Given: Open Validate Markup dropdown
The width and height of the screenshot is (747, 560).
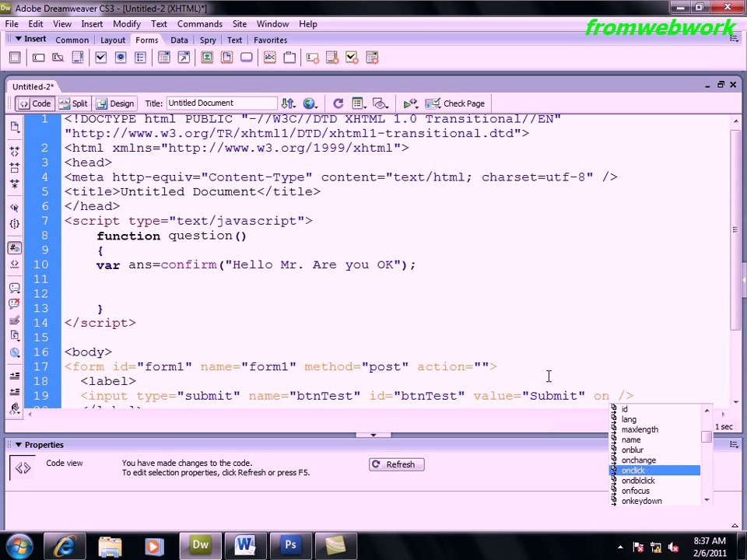Looking at the screenshot, I should pos(411,103).
